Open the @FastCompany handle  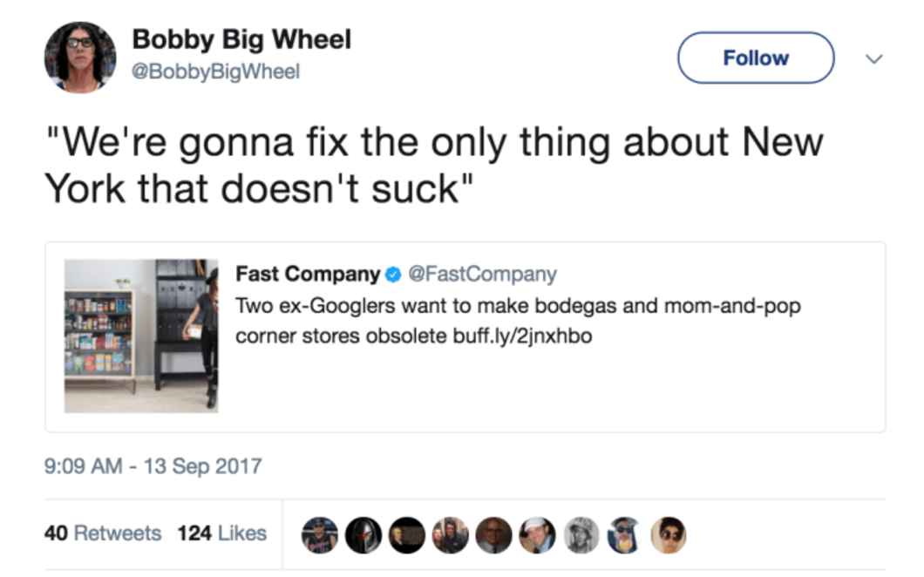[x=482, y=274]
